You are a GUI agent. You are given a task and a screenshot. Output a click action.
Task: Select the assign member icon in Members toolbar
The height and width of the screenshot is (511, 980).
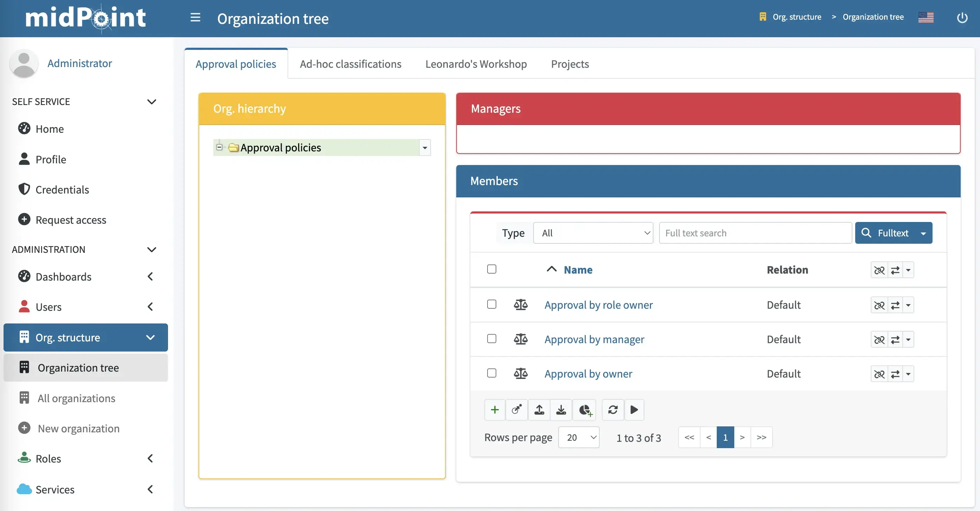(517, 410)
